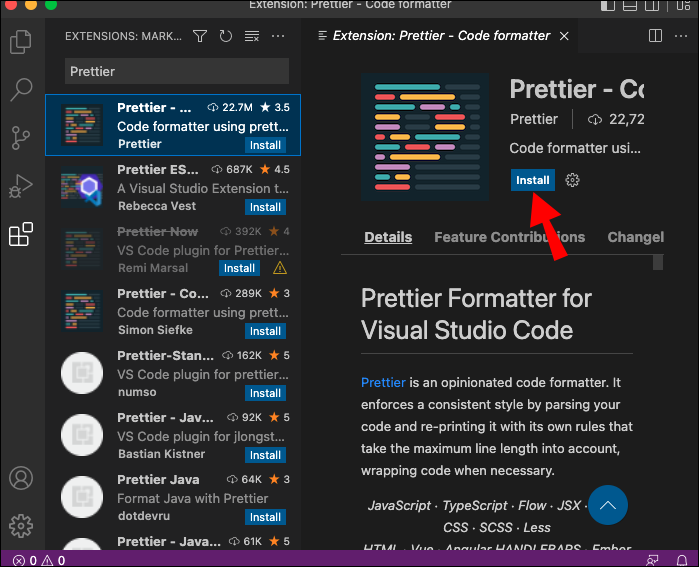This screenshot has height=567, width=699.
Task: Click the Extensions icon in activity bar
Action: 21,234
